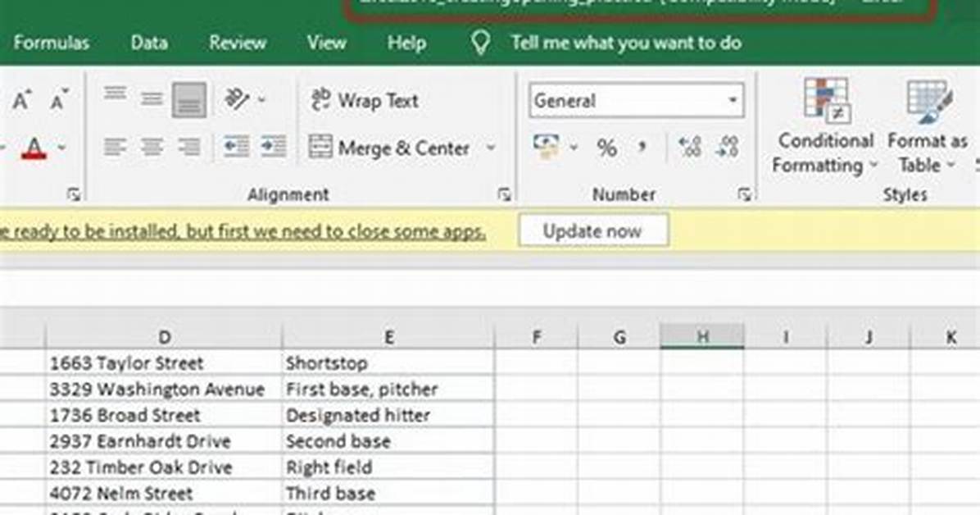Increase font size with the larger A icon
The width and height of the screenshot is (980, 515).
[x=21, y=100]
